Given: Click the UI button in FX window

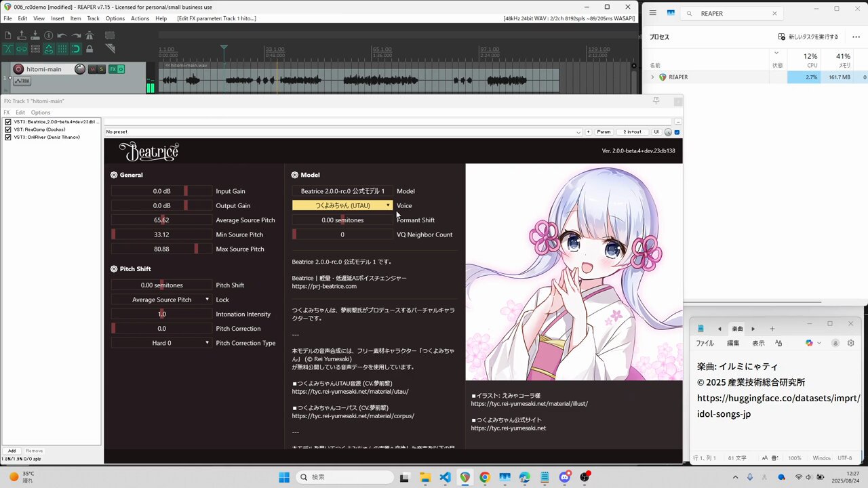Looking at the screenshot, I should click(656, 132).
